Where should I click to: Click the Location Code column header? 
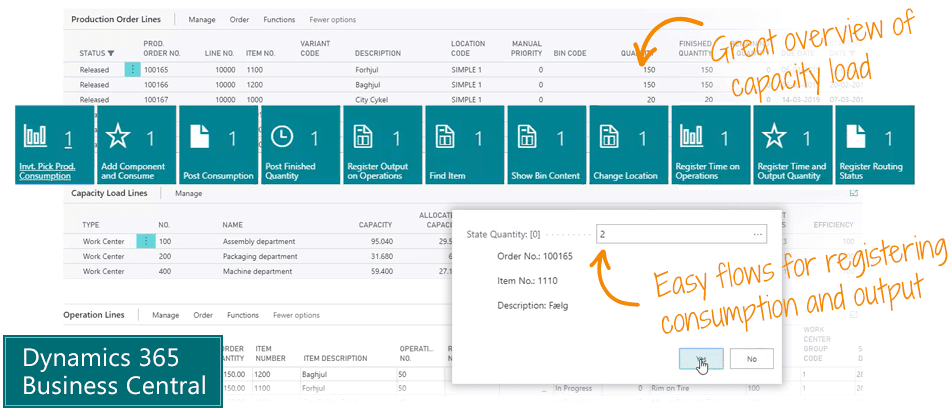click(468, 48)
